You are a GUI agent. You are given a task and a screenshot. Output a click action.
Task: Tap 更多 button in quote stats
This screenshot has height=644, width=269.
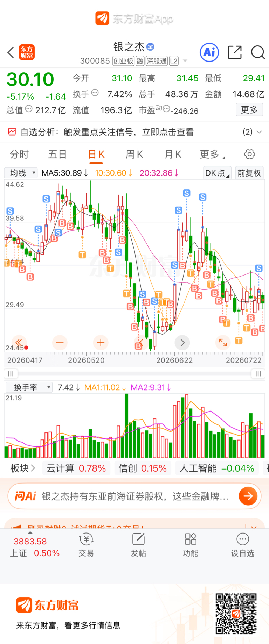pos(249,110)
